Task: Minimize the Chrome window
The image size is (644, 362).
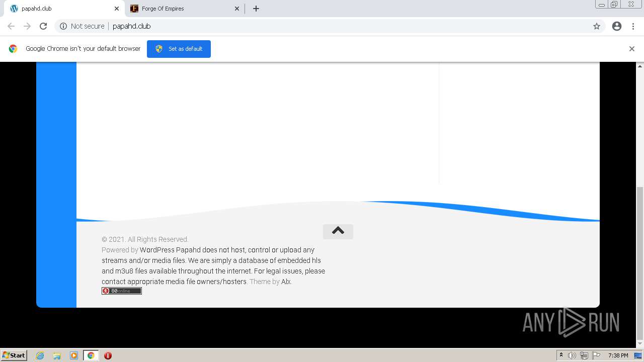Action: tap(601, 5)
